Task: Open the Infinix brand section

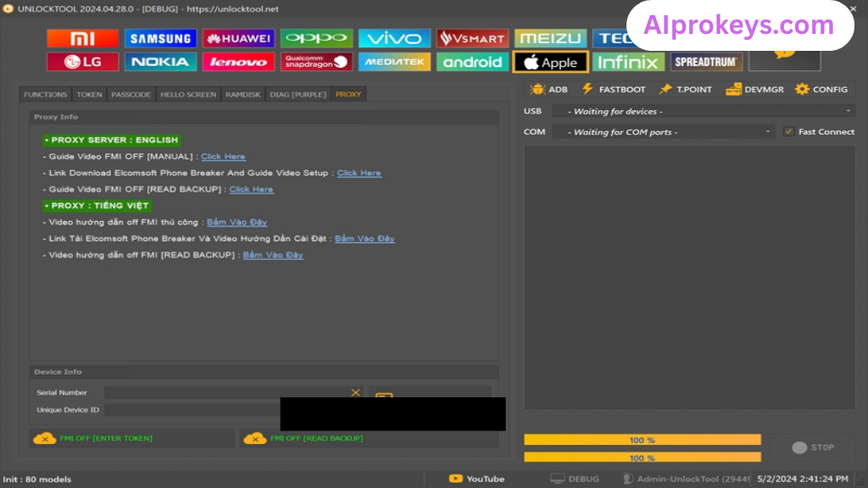Action: (x=629, y=62)
